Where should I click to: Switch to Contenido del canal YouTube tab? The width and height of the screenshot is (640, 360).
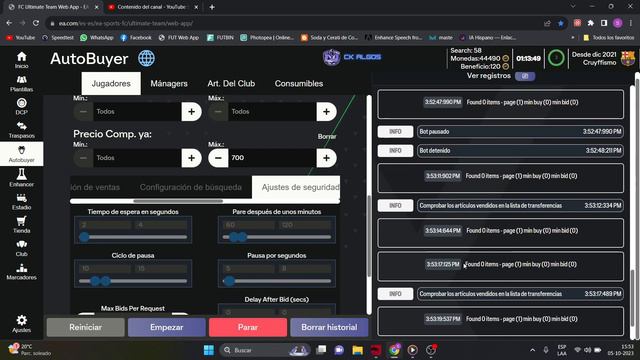(152, 7)
